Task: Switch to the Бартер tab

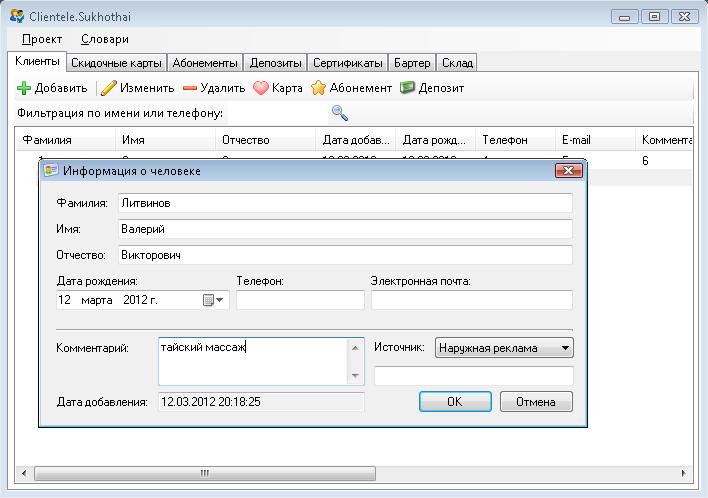Action: pos(412,63)
